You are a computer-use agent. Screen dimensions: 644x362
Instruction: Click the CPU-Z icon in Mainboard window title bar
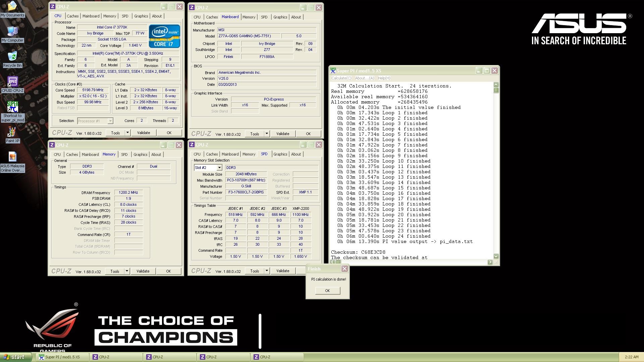click(x=192, y=7)
